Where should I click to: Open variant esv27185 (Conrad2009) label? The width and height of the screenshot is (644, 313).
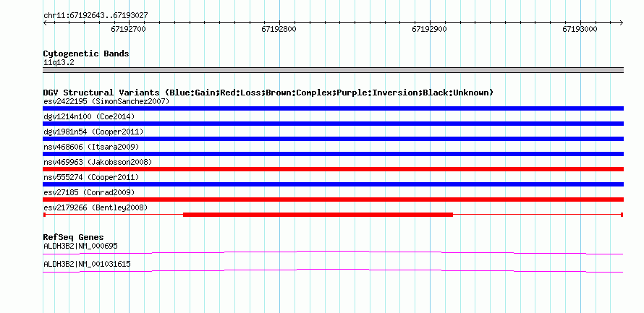[89, 192]
